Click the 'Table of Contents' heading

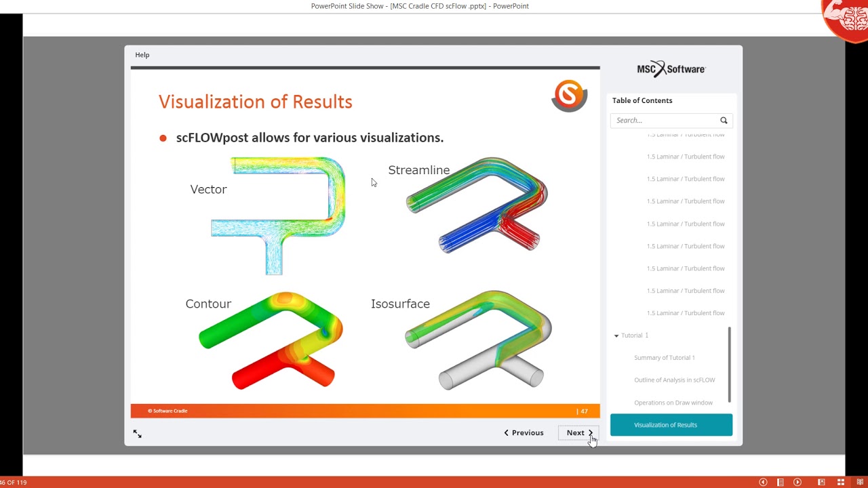coord(642,100)
